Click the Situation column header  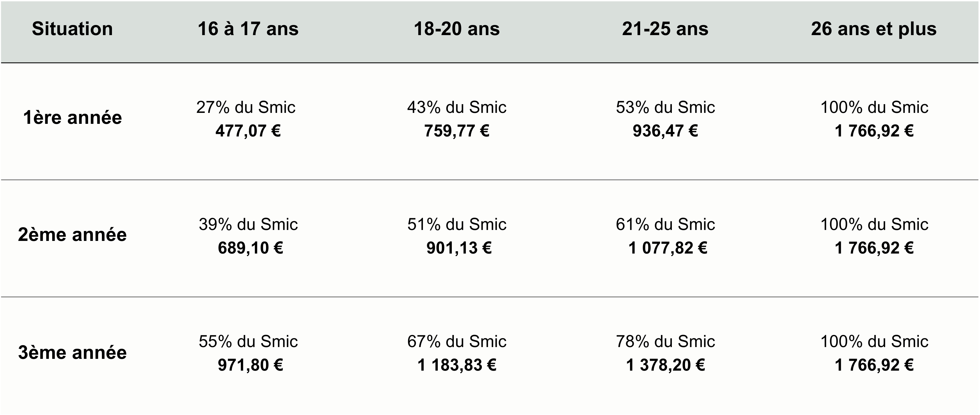[x=72, y=29]
